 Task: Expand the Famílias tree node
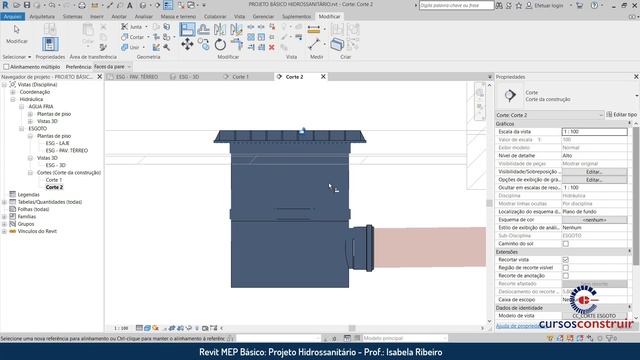(4, 217)
